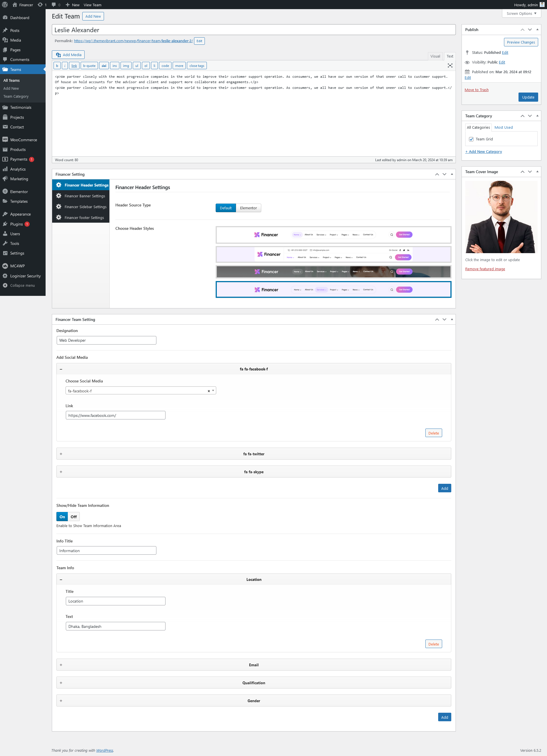Uncheck the Team Grid category checkbox
The height and width of the screenshot is (756, 547).
pos(471,139)
